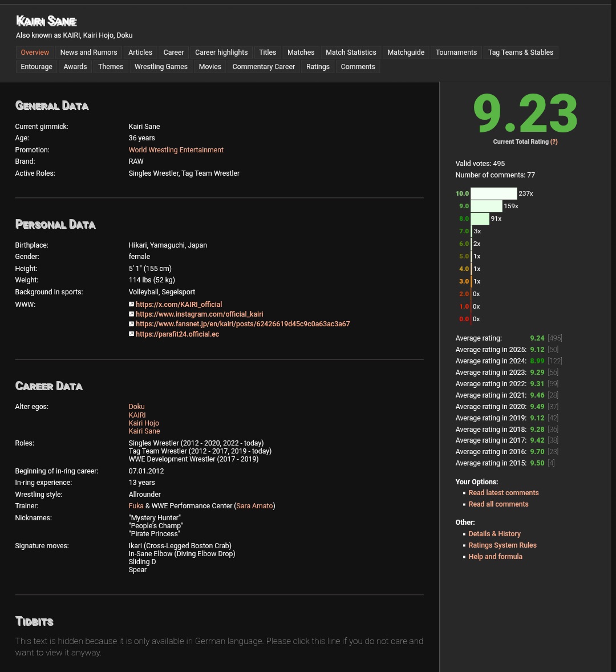This screenshot has height=672, width=616.
Task: Switch to the Career highlights tab
Action: [x=221, y=52]
